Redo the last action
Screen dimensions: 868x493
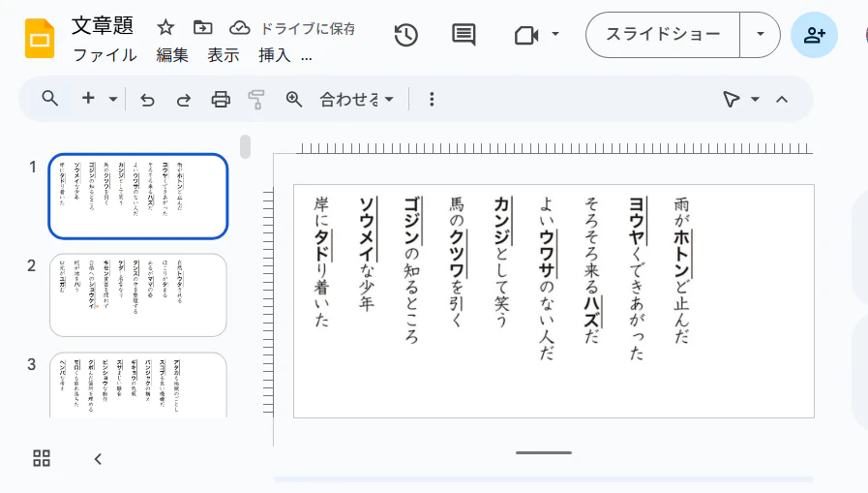[184, 100]
